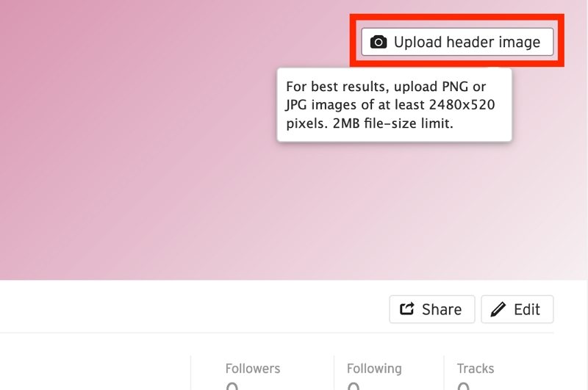Click the word Share in the button

[x=442, y=309]
